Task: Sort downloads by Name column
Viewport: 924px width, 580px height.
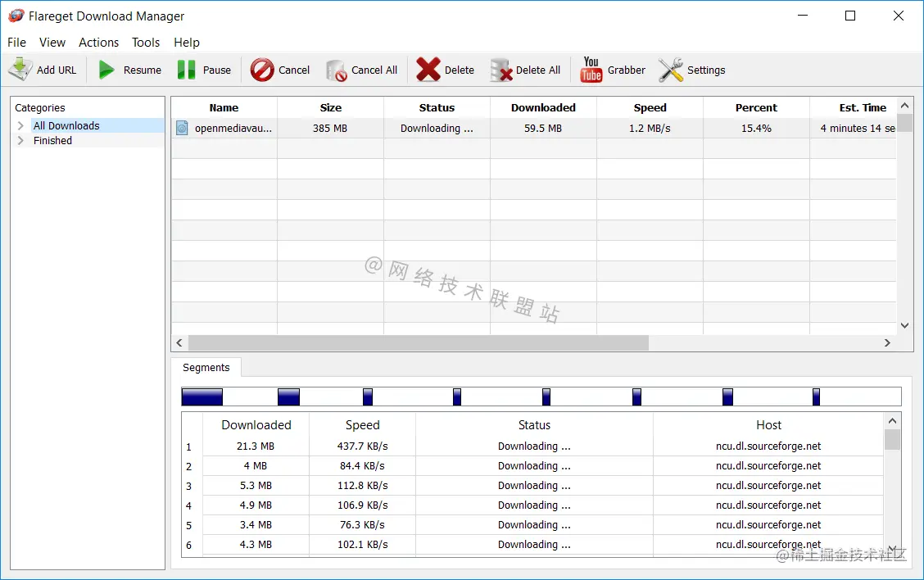Action: (224, 108)
